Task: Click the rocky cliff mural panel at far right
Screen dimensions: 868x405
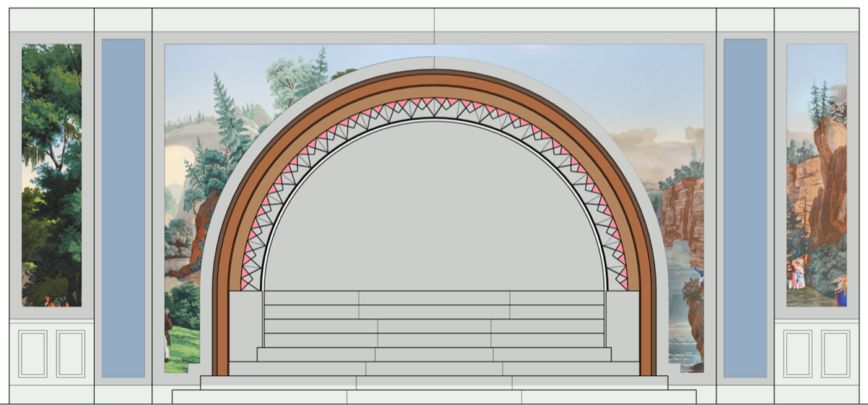Action: [x=817, y=175]
